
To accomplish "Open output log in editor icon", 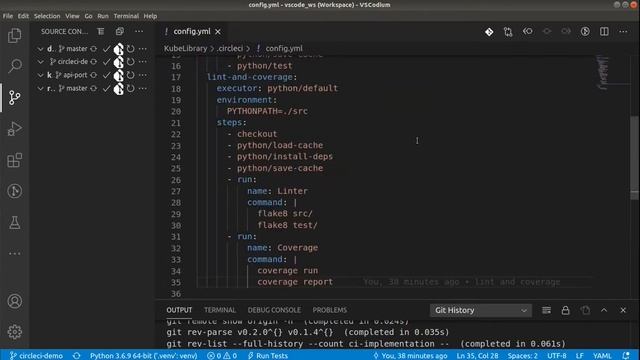I will (x=585, y=310).
